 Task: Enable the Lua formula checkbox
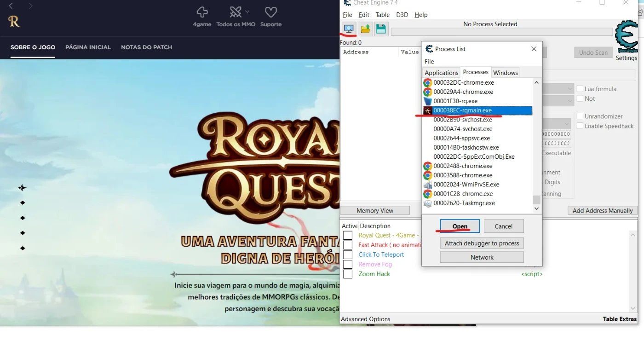[x=580, y=89]
